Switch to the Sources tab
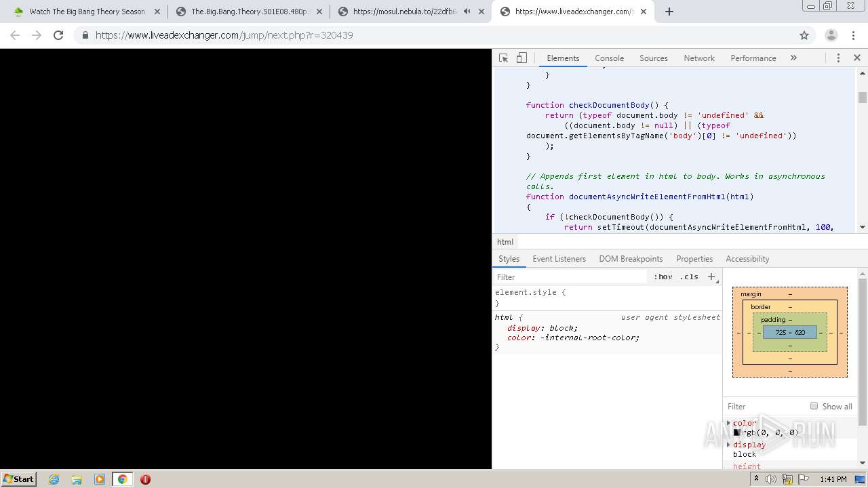The width and height of the screenshot is (868, 488). pyautogui.click(x=654, y=58)
